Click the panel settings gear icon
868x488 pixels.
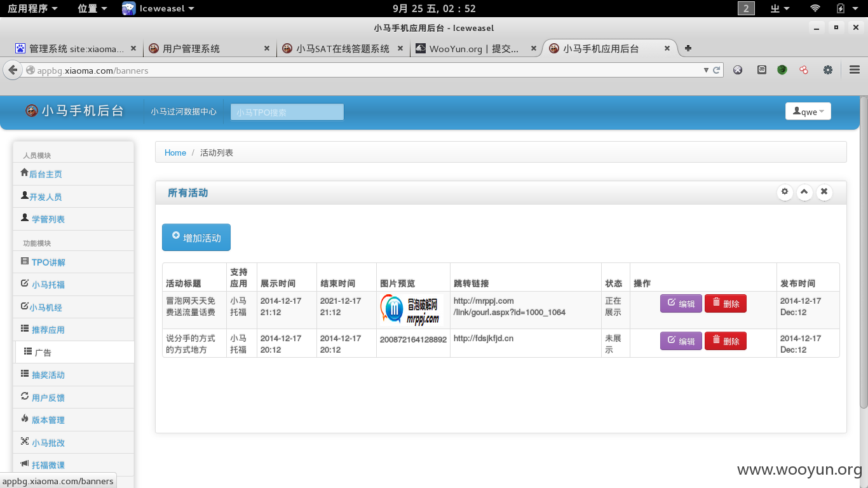(785, 191)
